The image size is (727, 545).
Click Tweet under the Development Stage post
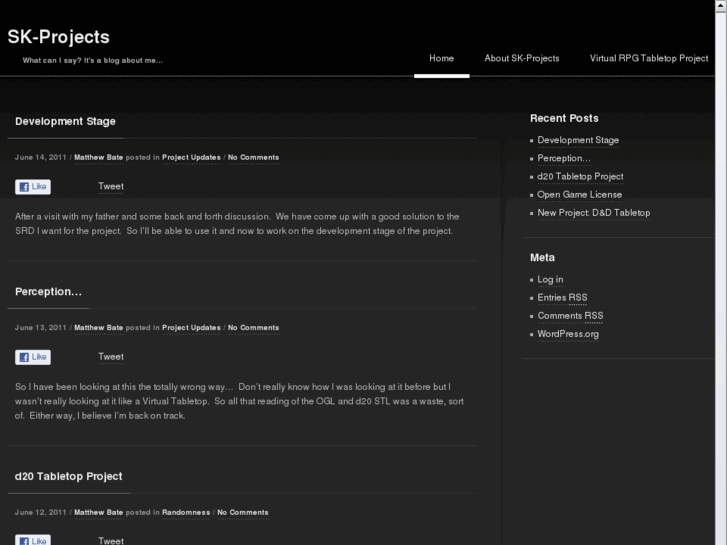[111, 186]
